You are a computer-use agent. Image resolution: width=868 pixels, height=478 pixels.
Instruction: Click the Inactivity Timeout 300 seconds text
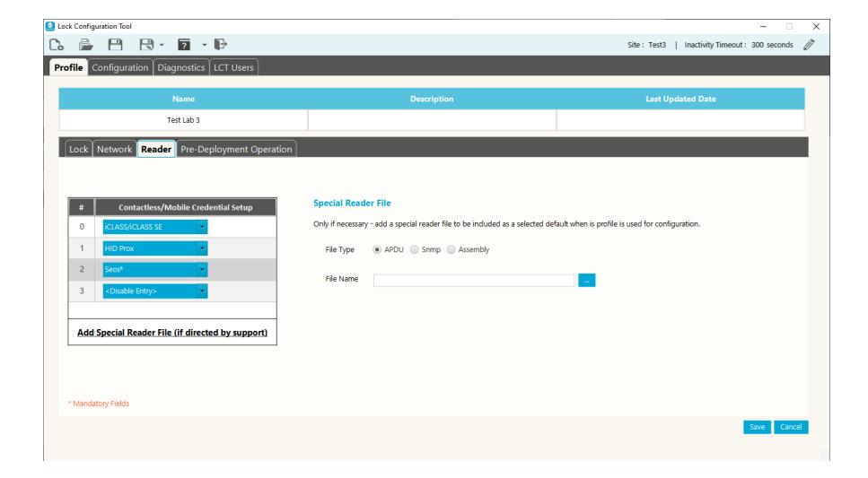click(739, 45)
